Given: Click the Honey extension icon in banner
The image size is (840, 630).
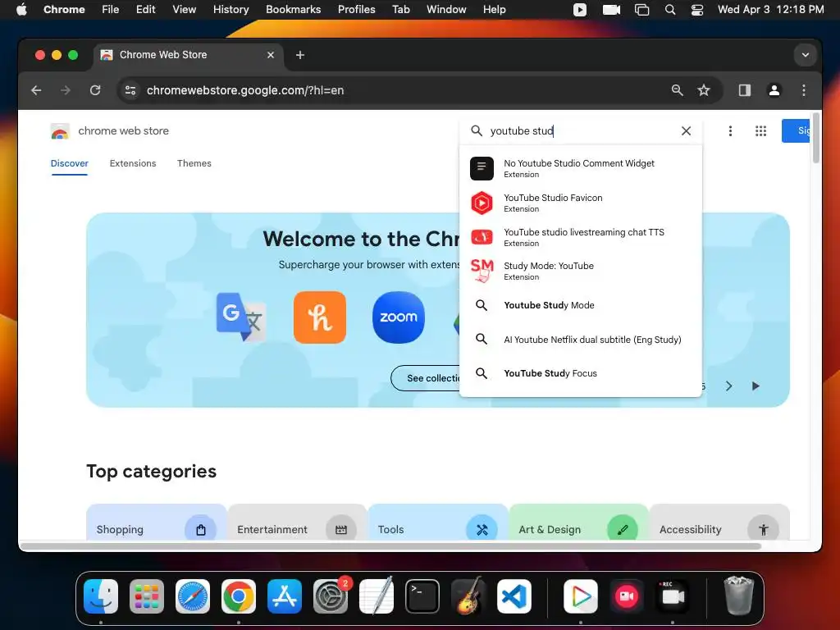Looking at the screenshot, I should tap(320, 317).
